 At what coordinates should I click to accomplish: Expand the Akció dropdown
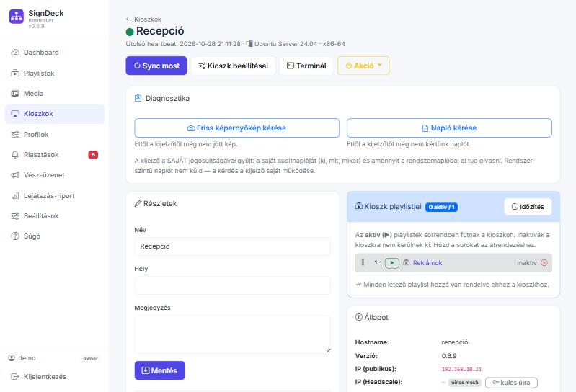[x=363, y=66]
